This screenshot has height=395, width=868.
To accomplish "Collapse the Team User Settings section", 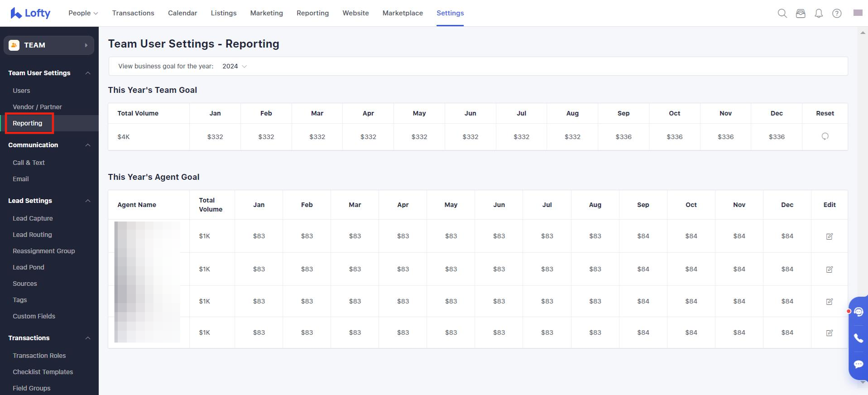I will (x=88, y=73).
